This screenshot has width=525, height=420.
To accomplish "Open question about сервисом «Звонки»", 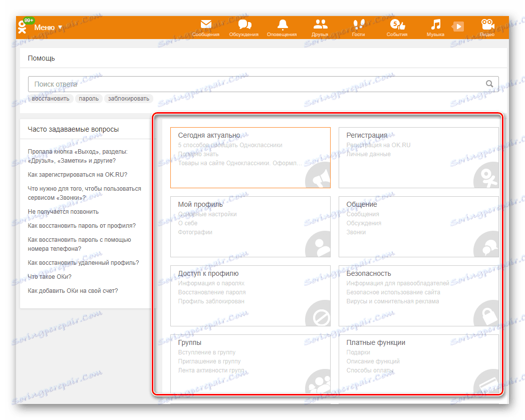I will point(84,193).
